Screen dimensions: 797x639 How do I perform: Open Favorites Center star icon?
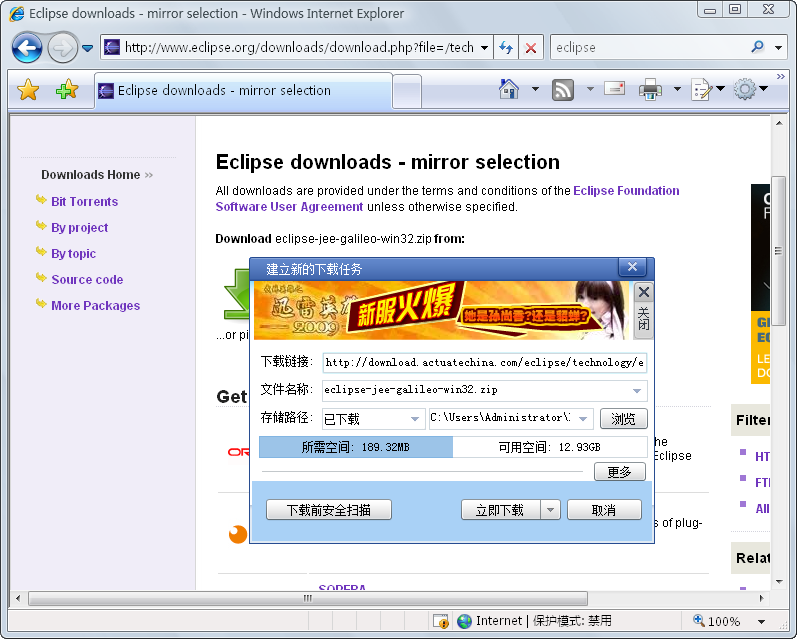pyautogui.click(x=28, y=90)
